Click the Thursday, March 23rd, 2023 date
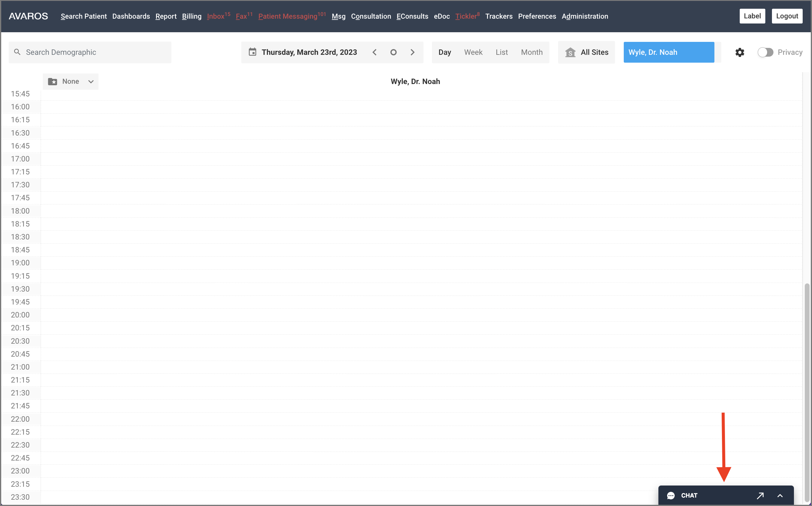812x506 pixels. (x=309, y=52)
